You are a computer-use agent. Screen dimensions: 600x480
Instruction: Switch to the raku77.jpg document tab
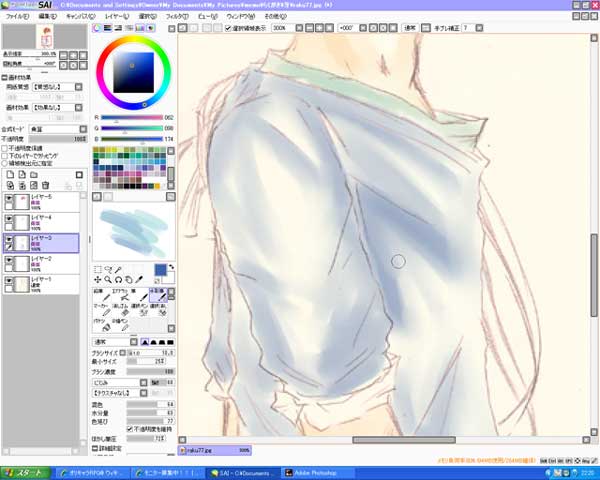click(215, 451)
